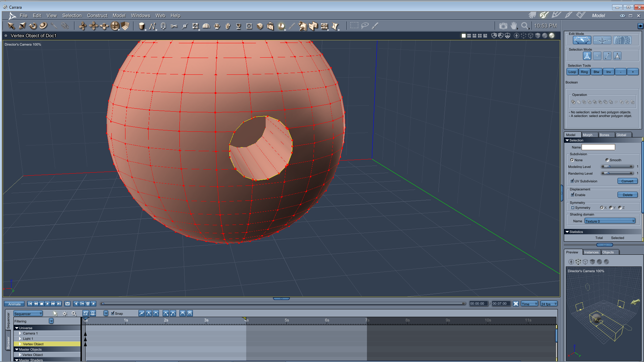The width and height of the screenshot is (644, 362).
Task: Open the Construct menu
Action: tap(97, 15)
